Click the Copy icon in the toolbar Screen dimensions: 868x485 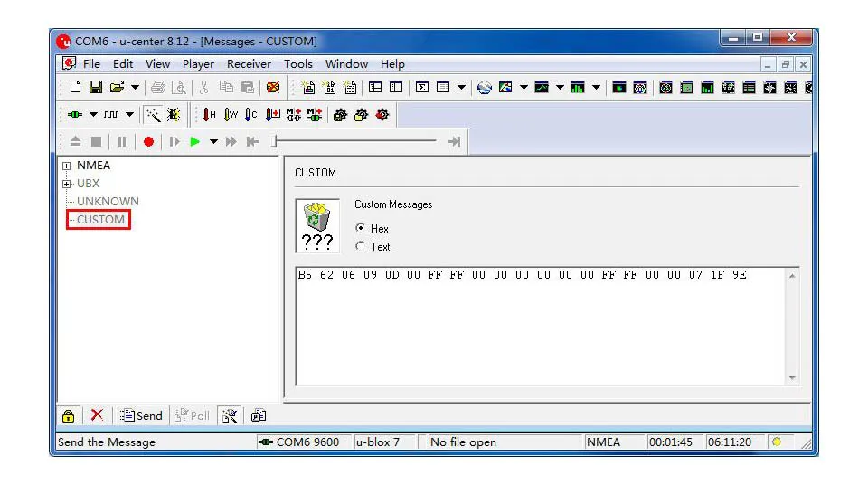(x=226, y=87)
